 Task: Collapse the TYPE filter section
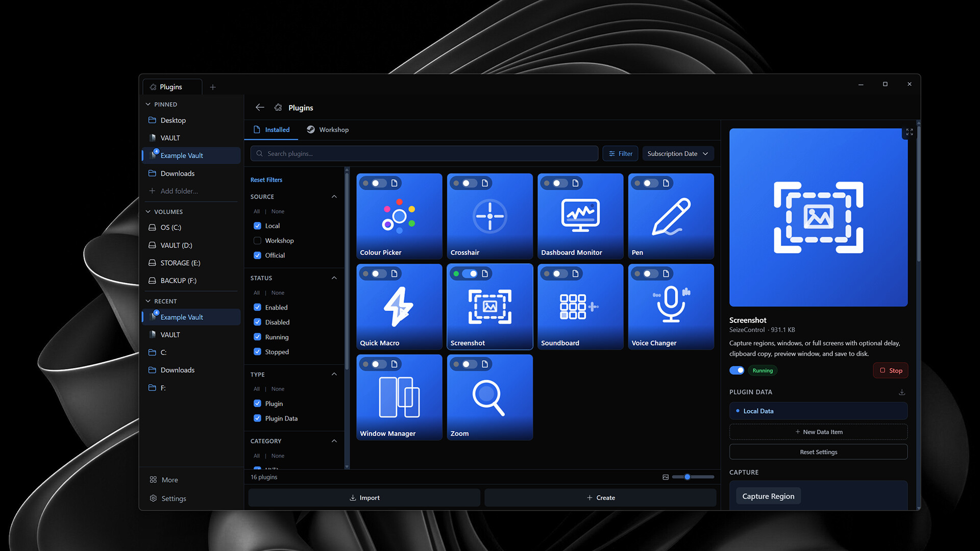pos(334,374)
